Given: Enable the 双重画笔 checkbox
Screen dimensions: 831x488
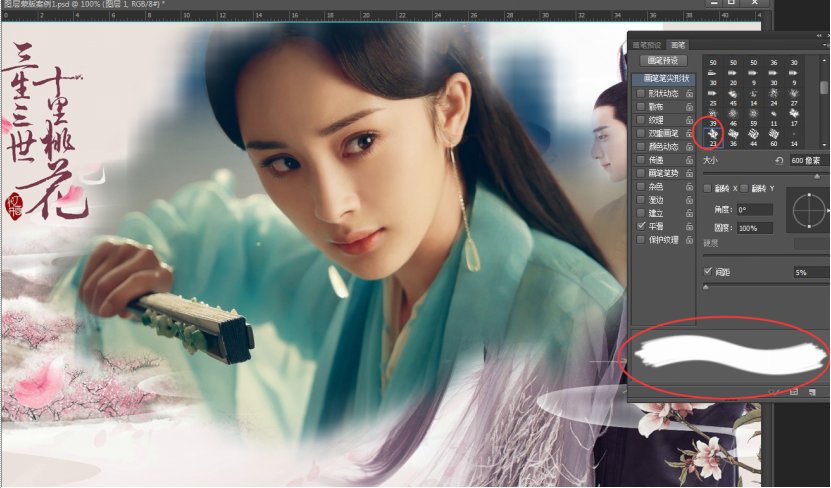Looking at the screenshot, I should [641, 133].
